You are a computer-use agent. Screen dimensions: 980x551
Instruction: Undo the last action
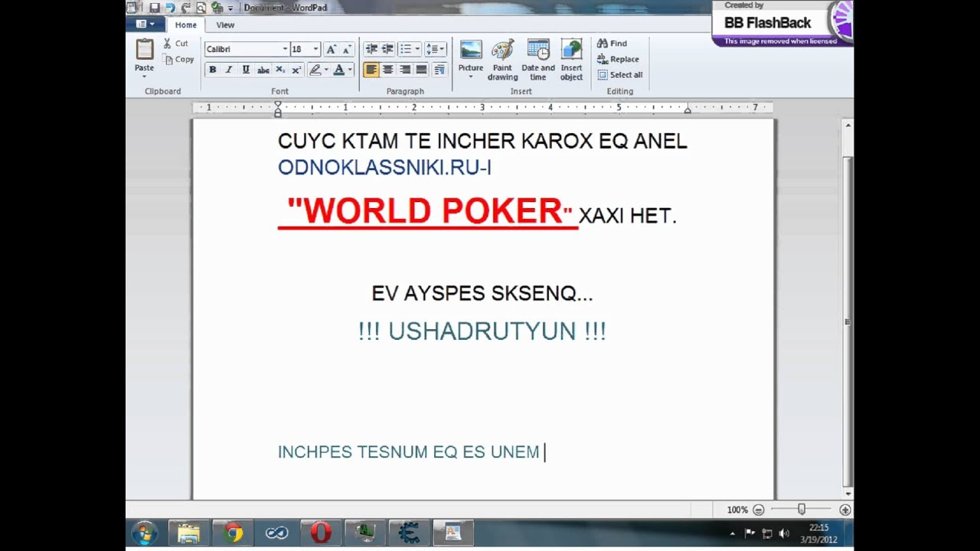(170, 8)
